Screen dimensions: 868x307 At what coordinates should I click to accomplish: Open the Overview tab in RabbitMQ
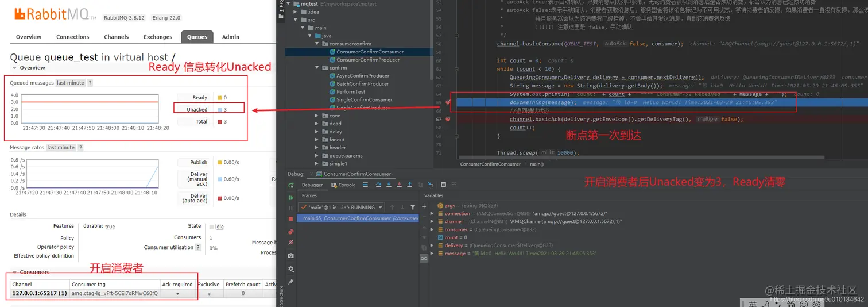29,37
